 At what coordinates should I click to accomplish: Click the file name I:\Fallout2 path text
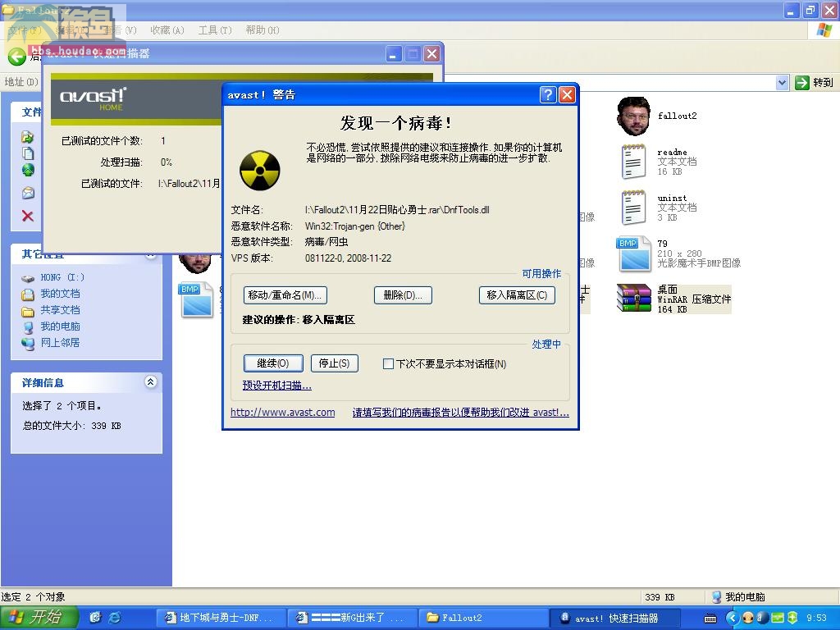tap(397, 210)
